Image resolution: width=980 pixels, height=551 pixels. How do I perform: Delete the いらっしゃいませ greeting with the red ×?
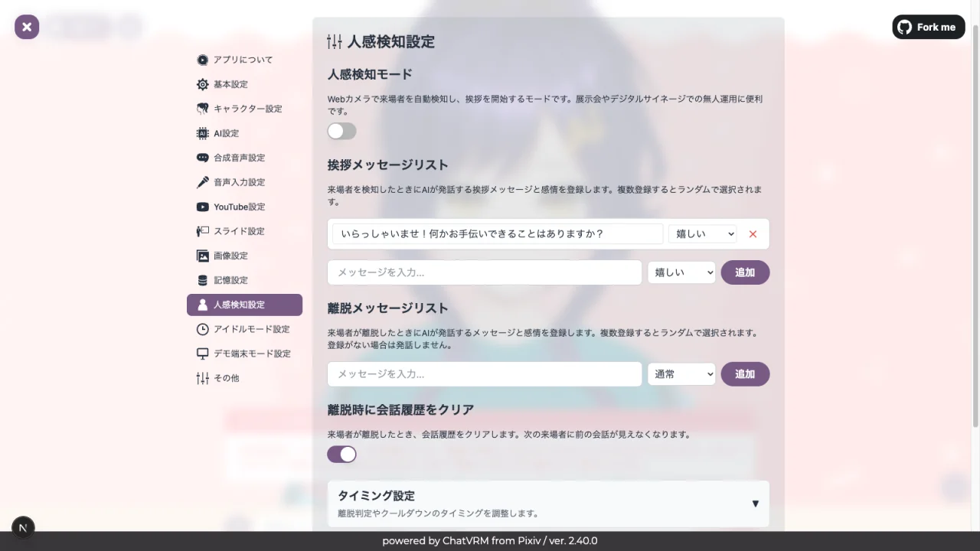pos(753,234)
